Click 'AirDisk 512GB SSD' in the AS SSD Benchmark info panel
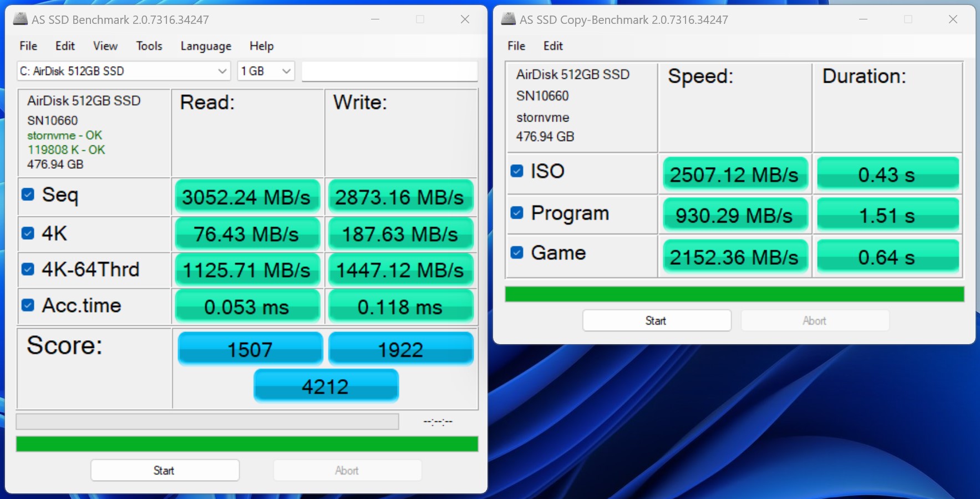The image size is (980, 499). 84,100
